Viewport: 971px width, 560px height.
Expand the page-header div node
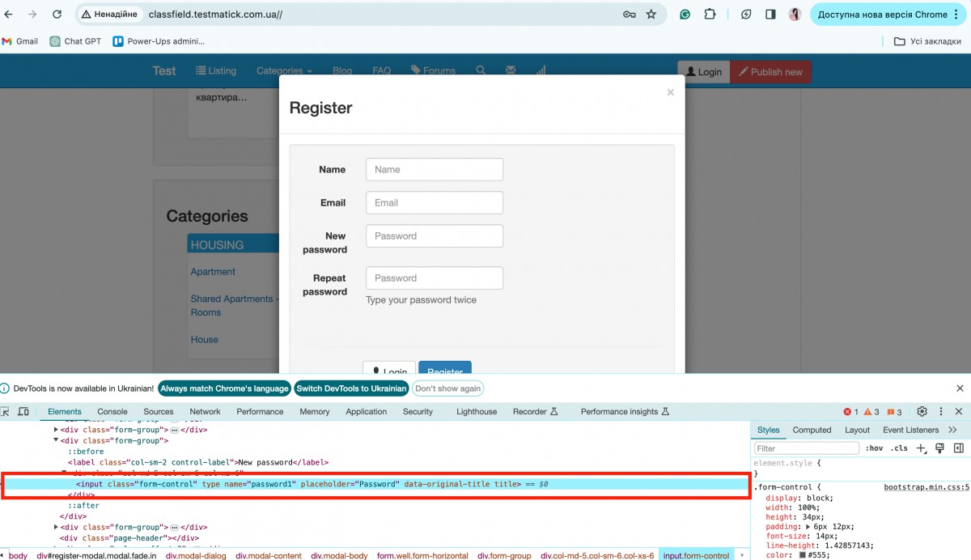click(57, 537)
